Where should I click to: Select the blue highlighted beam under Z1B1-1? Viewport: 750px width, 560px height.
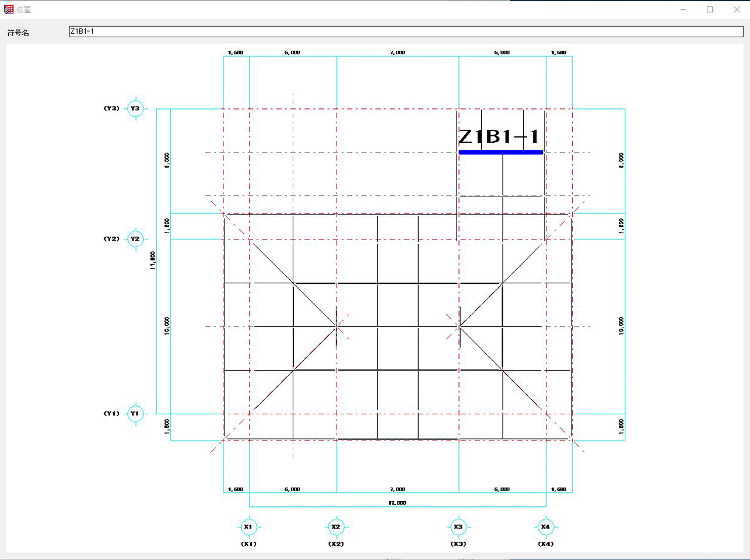(x=500, y=152)
